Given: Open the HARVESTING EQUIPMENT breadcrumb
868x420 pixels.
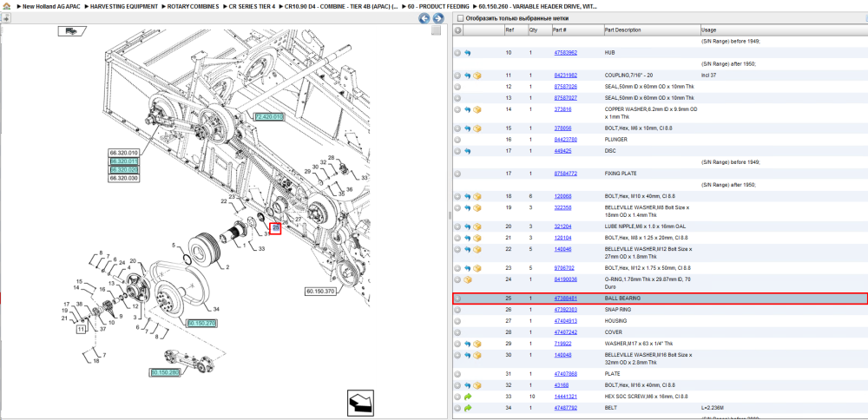Looking at the screenshot, I should pos(124,6).
